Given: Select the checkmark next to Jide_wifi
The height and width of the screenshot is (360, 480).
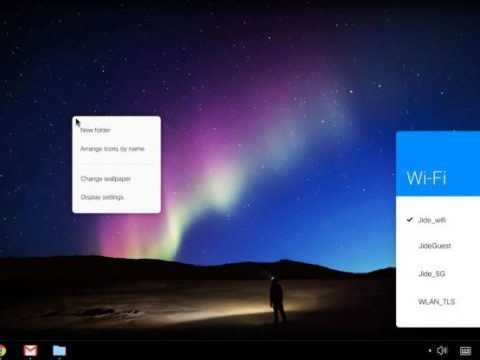Looking at the screenshot, I should [x=410, y=220].
